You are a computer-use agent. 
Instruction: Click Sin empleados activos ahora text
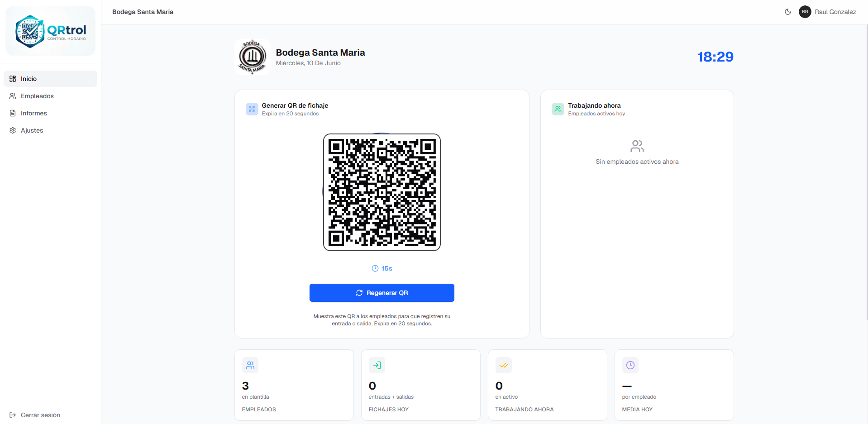click(x=637, y=162)
